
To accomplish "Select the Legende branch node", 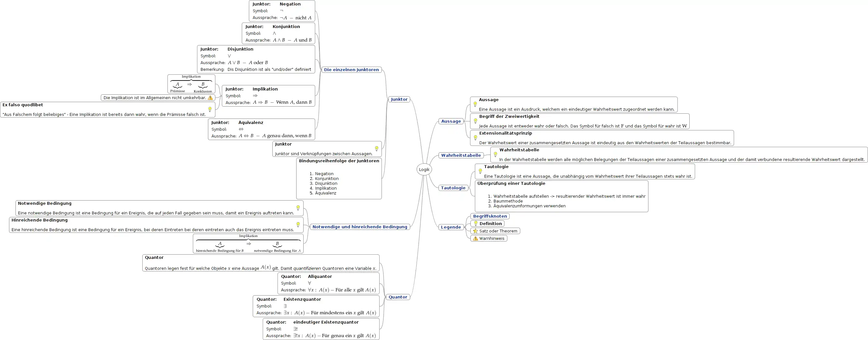I will point(451,227).
